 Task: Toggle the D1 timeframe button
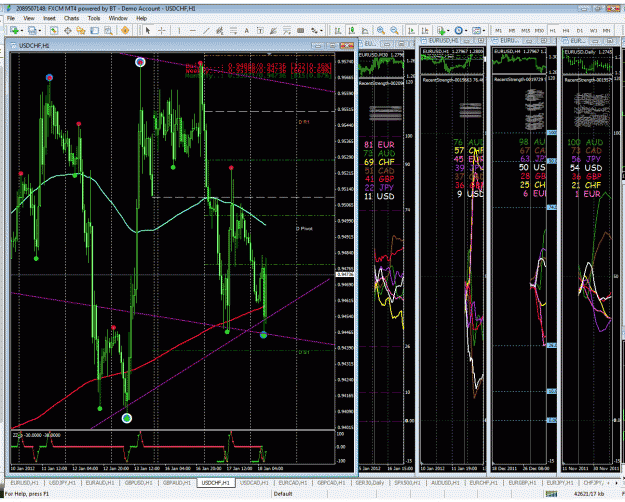(580, 30)
